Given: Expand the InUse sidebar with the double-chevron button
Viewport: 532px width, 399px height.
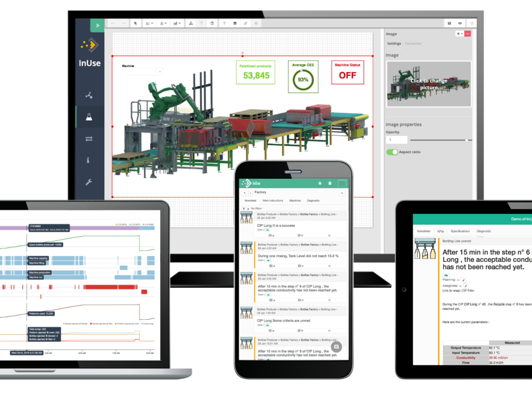Looking at the screenshot, I should click(97, 25).
